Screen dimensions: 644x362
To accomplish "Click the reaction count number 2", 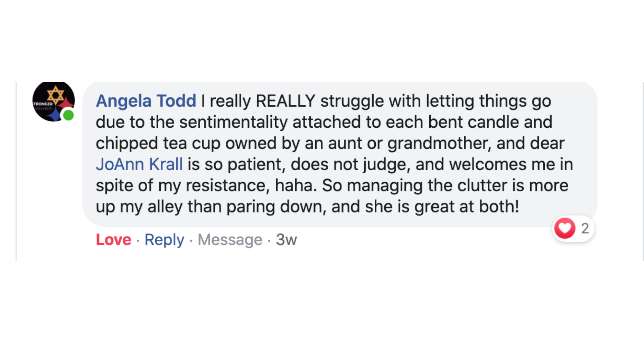I will click(x=585, y=229).
